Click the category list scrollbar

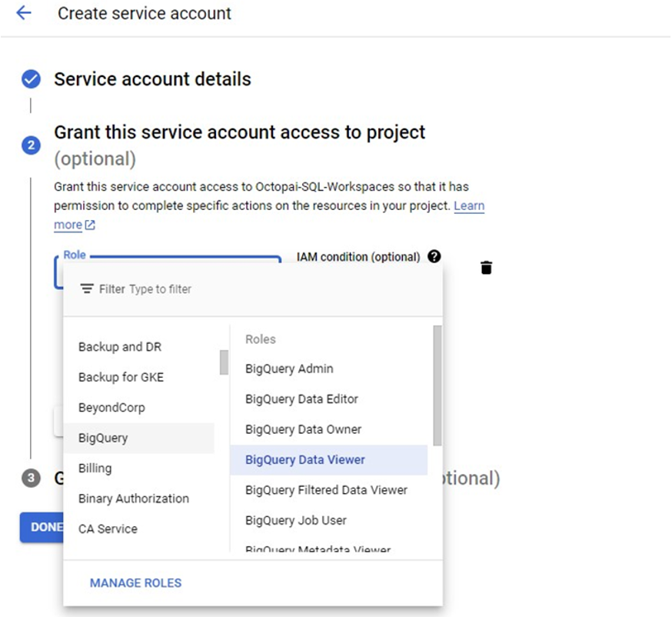click(224, 362)
